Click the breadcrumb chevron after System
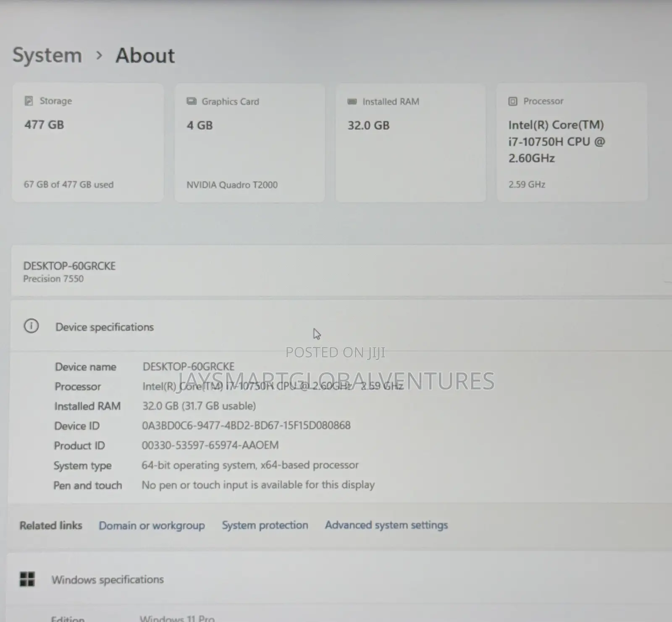The height and width of the screenshot is (622, 672). click(99, 55)
